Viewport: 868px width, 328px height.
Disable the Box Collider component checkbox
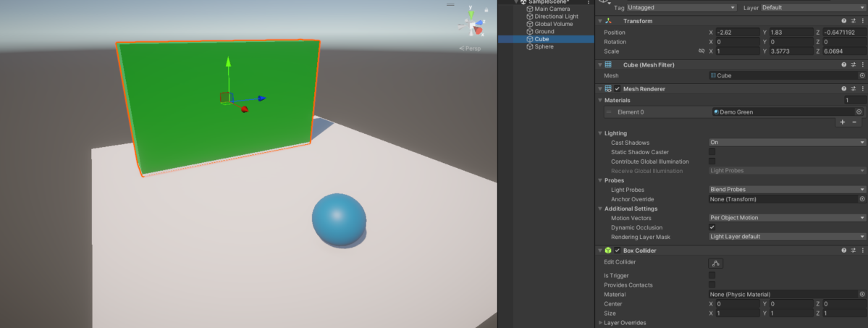[618, 251]
